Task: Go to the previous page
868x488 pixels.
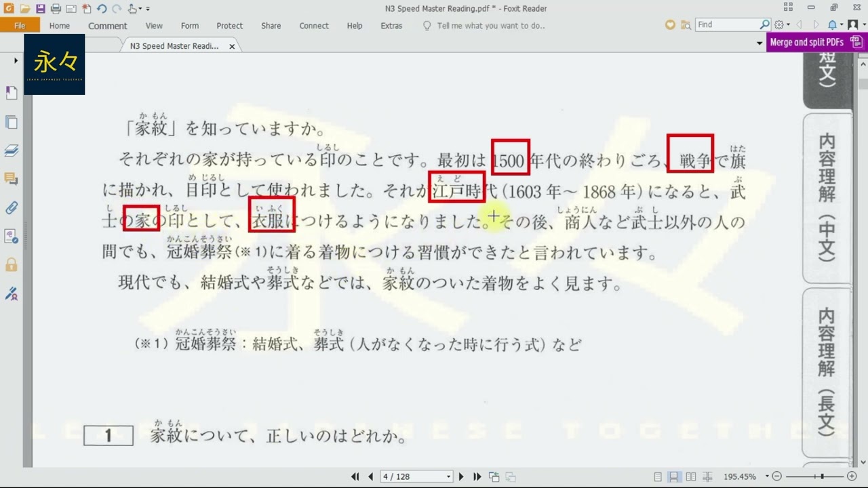Action: tap(370, 476)
